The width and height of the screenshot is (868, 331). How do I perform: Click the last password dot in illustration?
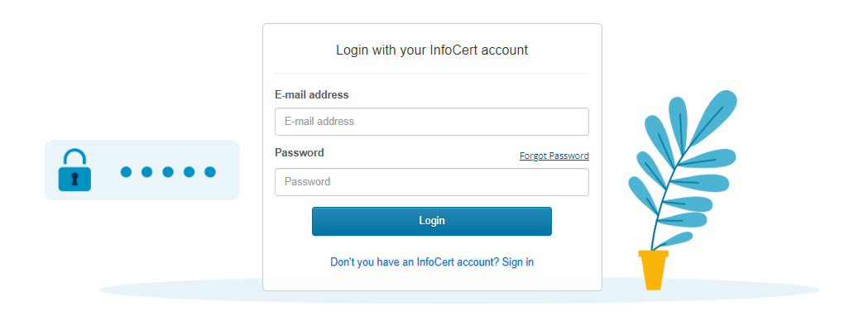pos(210,172)
